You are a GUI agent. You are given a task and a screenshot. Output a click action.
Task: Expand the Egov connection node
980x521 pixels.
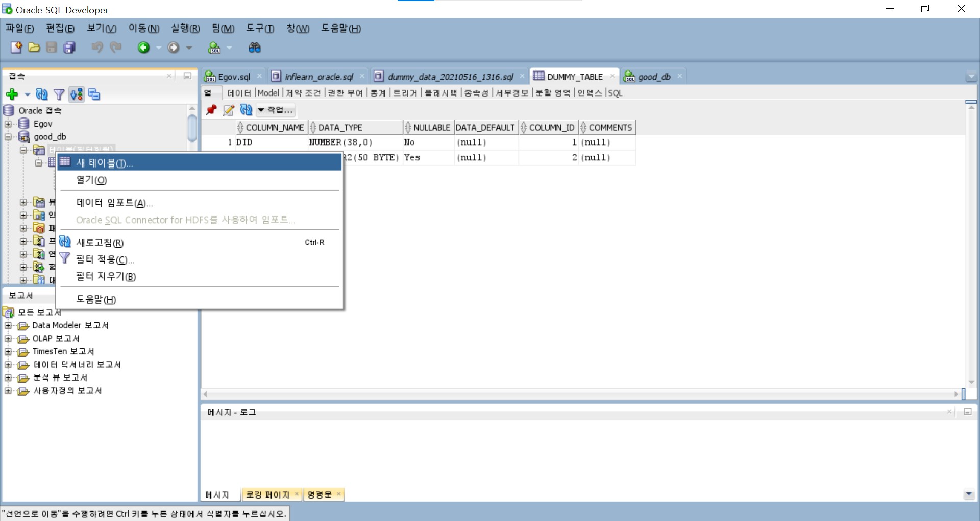8,124
